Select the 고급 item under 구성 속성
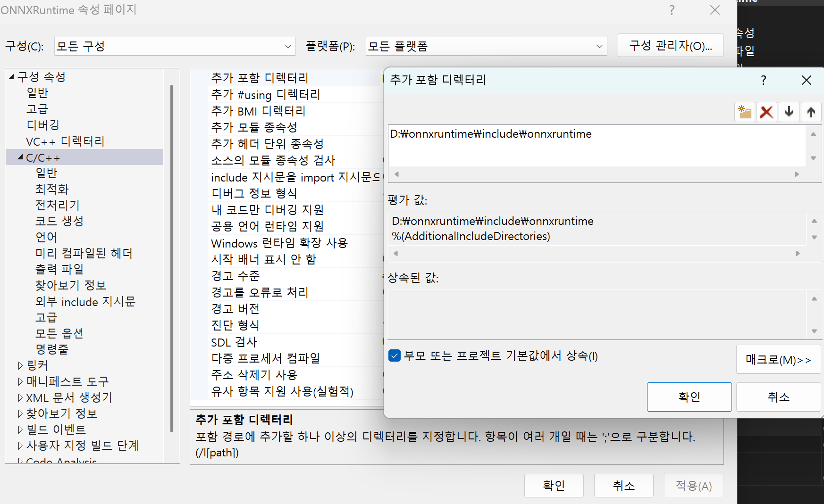824x504 pixels. coord(37,109)
